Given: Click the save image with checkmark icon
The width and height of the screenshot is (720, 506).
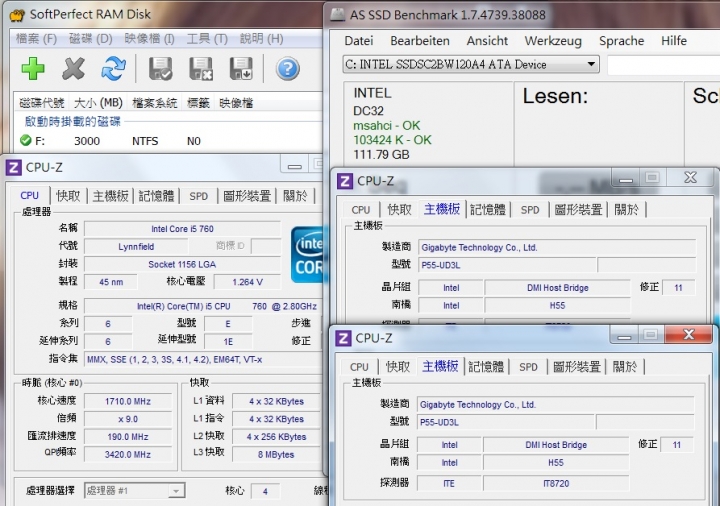Looking at the screenshot, I should click(161, 69).
